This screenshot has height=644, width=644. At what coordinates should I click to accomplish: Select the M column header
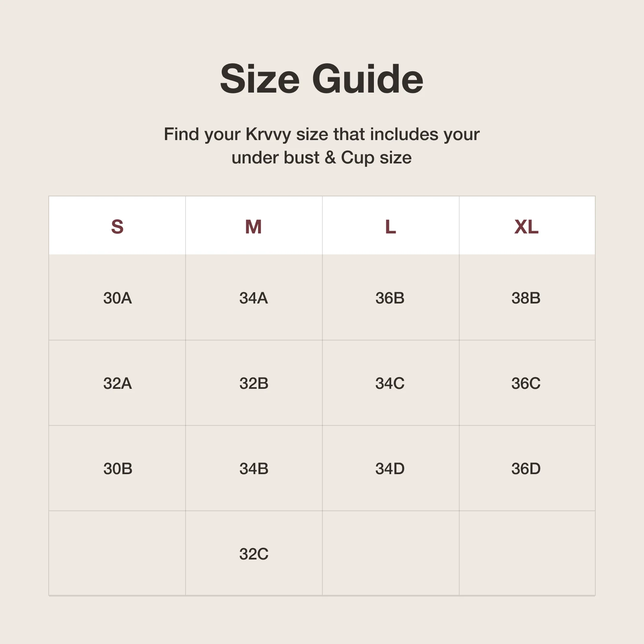[254, 227]
